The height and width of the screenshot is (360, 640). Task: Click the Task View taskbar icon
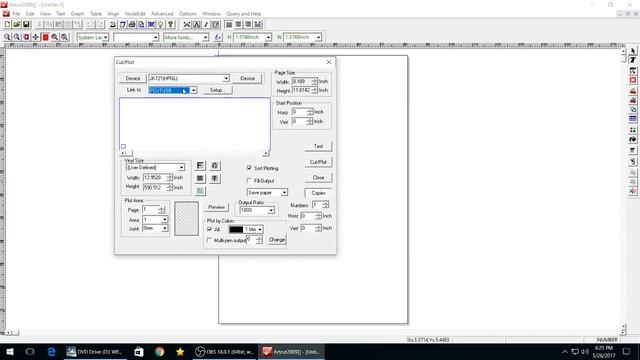click(x=30, y=351)
